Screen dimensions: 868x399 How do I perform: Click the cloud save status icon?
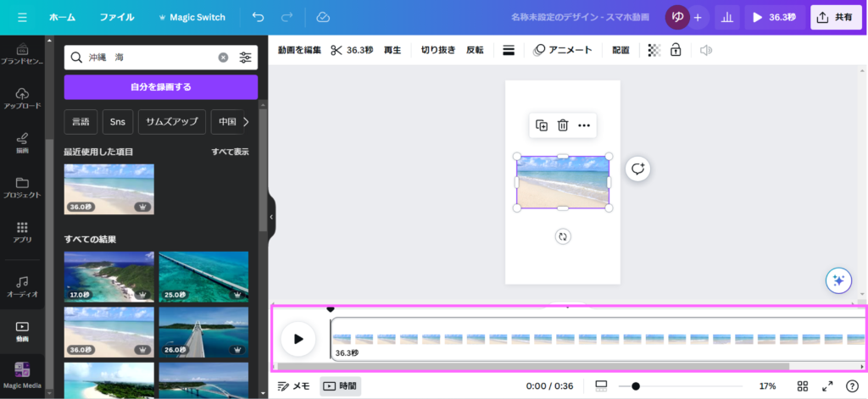(322, 17)
